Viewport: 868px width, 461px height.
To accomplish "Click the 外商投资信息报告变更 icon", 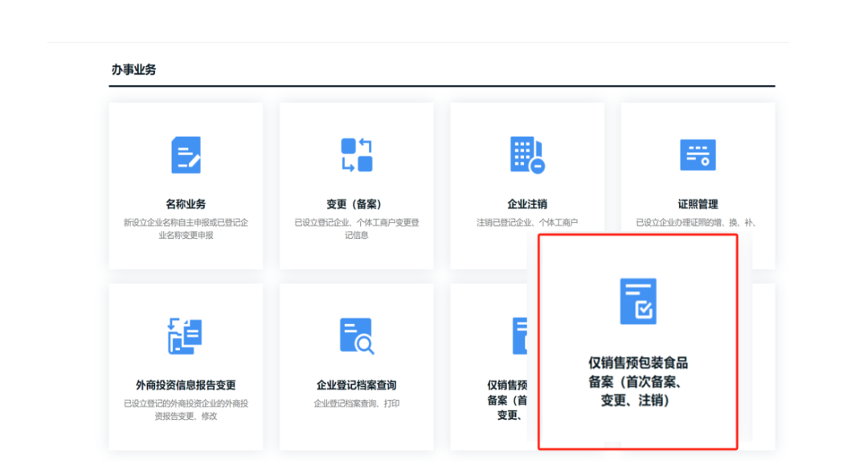I will click(x=186, y=335).
